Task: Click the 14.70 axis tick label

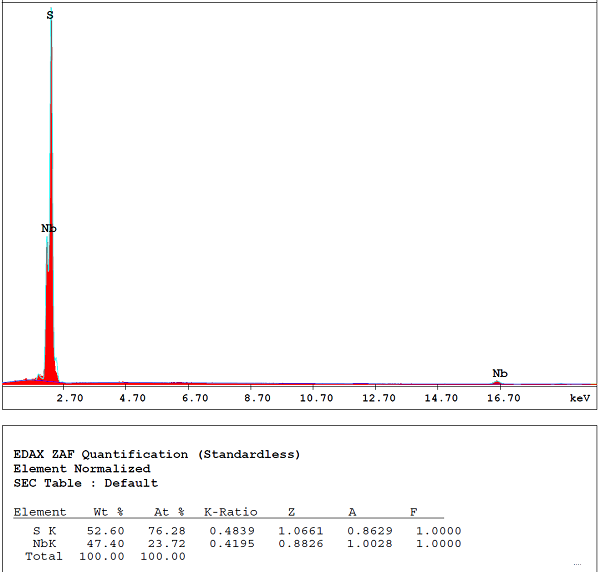Action: pyautogui.click(x=441, y=398)
